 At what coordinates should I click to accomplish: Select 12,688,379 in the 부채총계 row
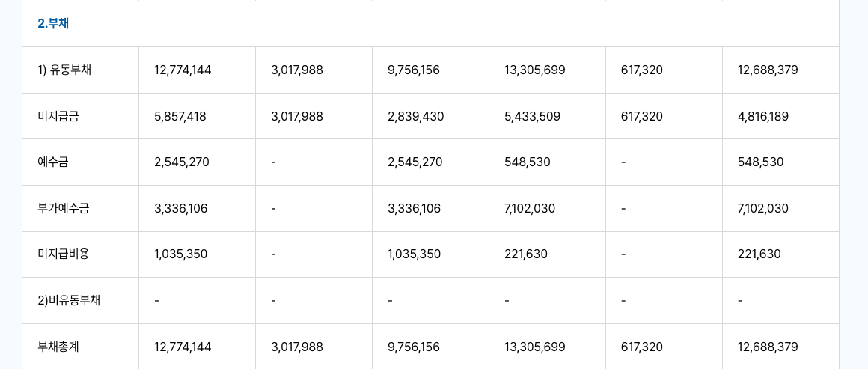point(767,347)
